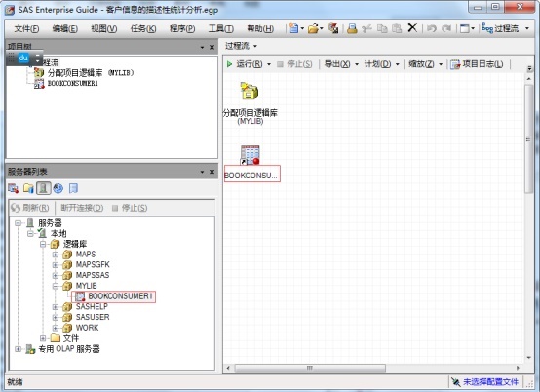This screenshot has height=392, width=540.
Task: Click the folder icon in server list toolbar
Action: (28, 188)
